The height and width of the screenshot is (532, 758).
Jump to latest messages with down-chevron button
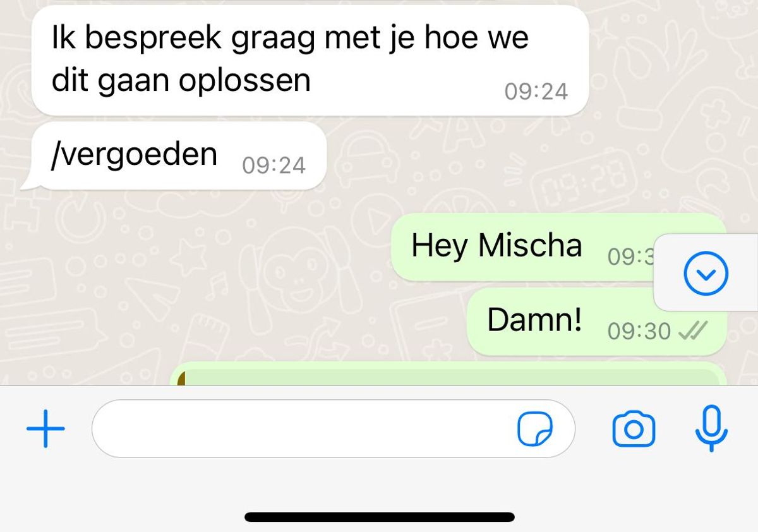[x=706, y=273]
